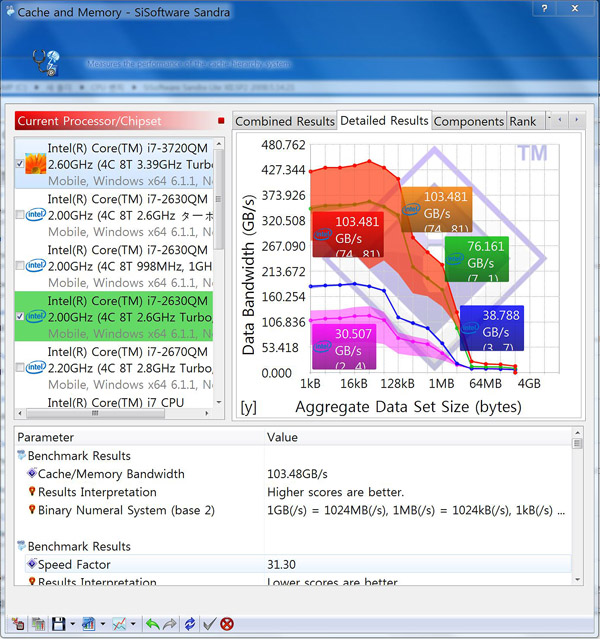Click the Intel logo of i7-2670QM entry
Screen dimensions: 600x639
click(x=35, y=367)
